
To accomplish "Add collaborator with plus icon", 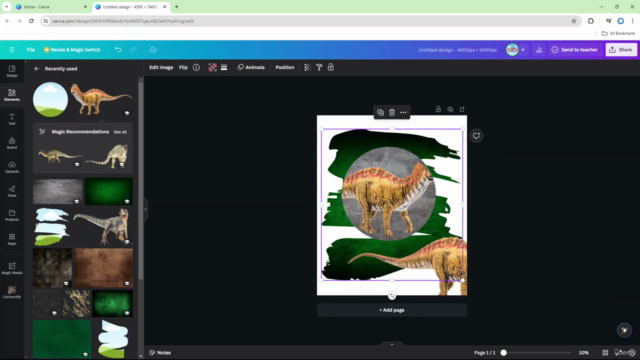I will (523, 50).
